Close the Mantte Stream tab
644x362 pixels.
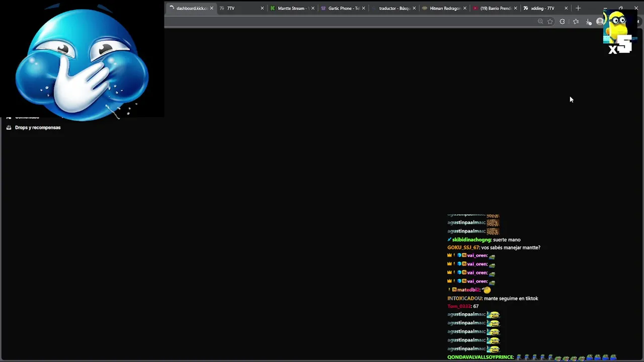(313, 8)
